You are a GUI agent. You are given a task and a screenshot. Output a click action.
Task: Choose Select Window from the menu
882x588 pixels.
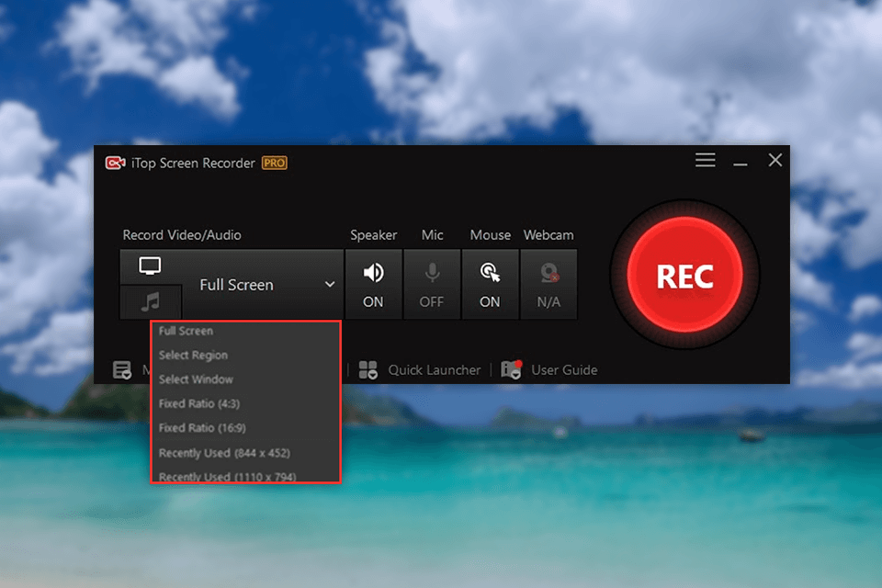[x=195, y=379]
